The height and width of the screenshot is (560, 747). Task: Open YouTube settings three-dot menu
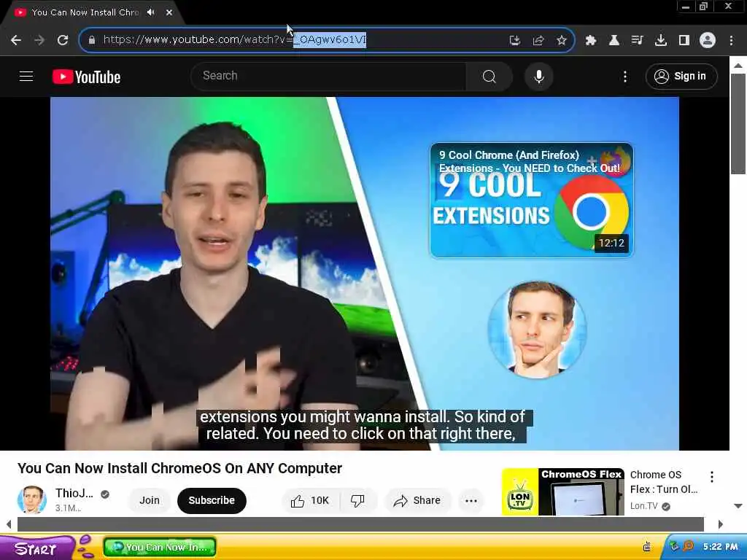pyautogui.click(x=625, y=76)
